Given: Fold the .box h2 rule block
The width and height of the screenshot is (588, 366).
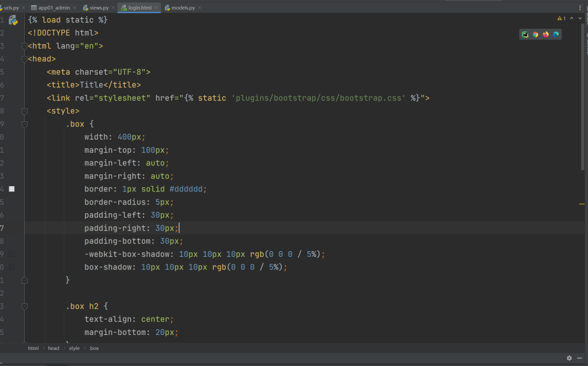Looking at the screenshot, I should (24, 306).
